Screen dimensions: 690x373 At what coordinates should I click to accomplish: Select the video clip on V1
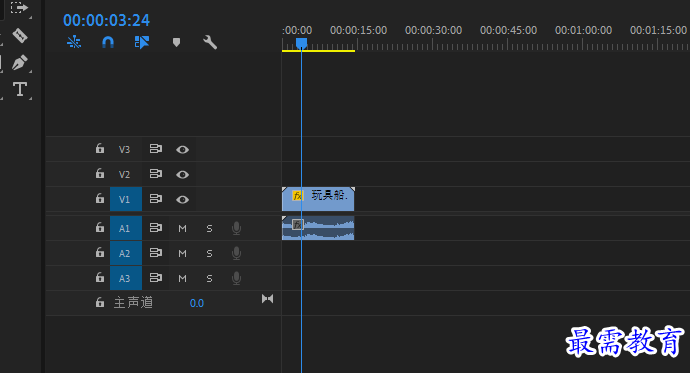[x=318, y=199]
